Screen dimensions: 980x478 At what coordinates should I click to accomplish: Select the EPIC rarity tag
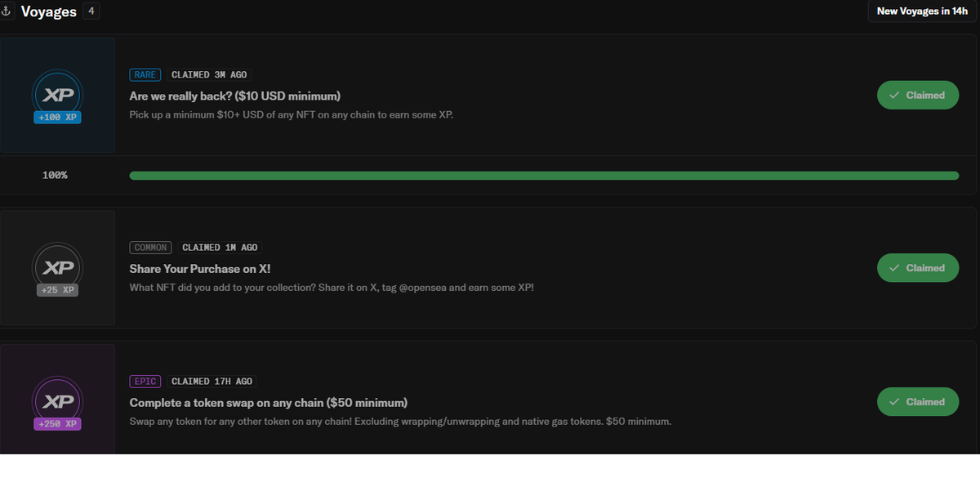coord(145,382)
